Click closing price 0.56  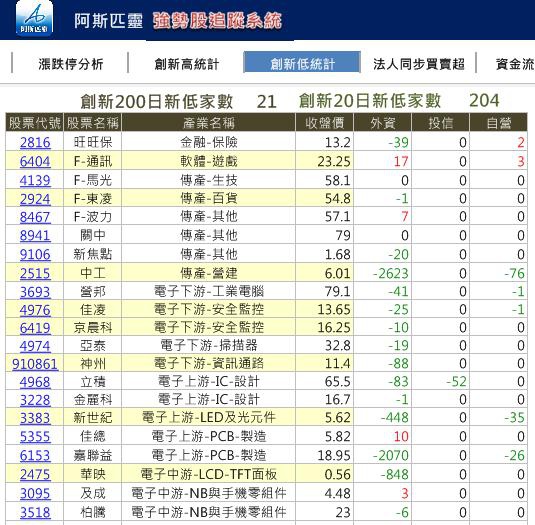pyautogui.click(x=337, y=475)
